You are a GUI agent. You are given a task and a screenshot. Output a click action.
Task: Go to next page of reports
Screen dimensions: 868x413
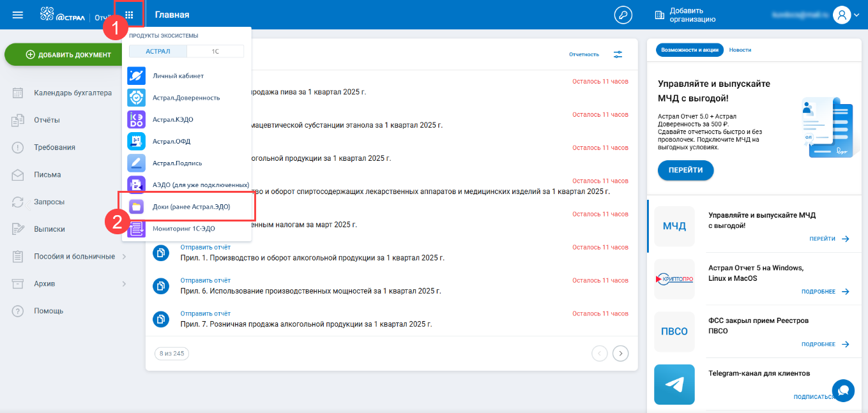[x=620, y=353]
